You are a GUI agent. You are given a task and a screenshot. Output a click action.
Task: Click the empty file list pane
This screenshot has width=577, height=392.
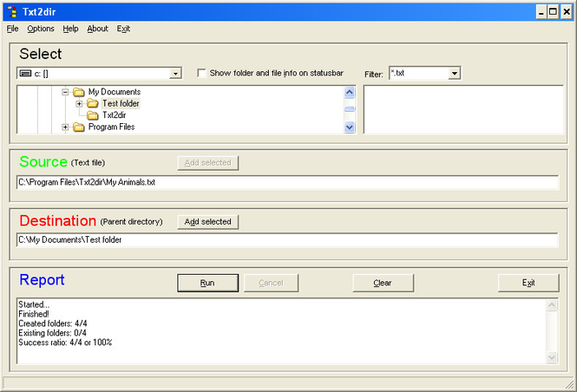point(463,109)
